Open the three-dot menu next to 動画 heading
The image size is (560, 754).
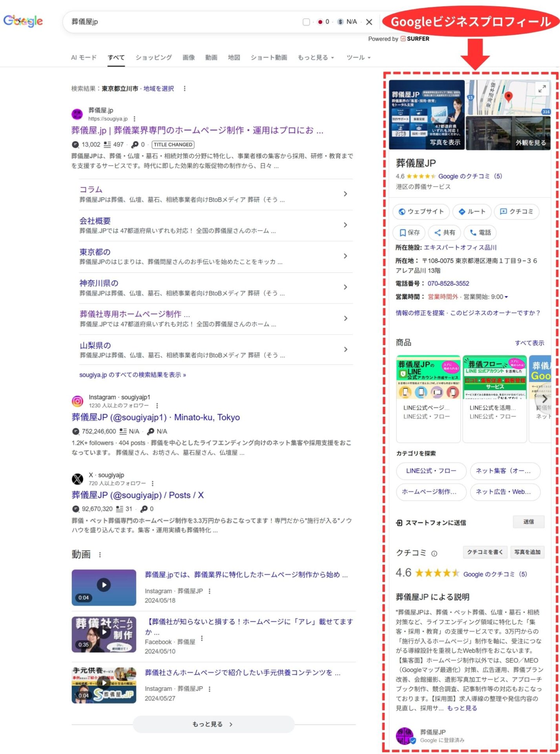pos(100,555)
